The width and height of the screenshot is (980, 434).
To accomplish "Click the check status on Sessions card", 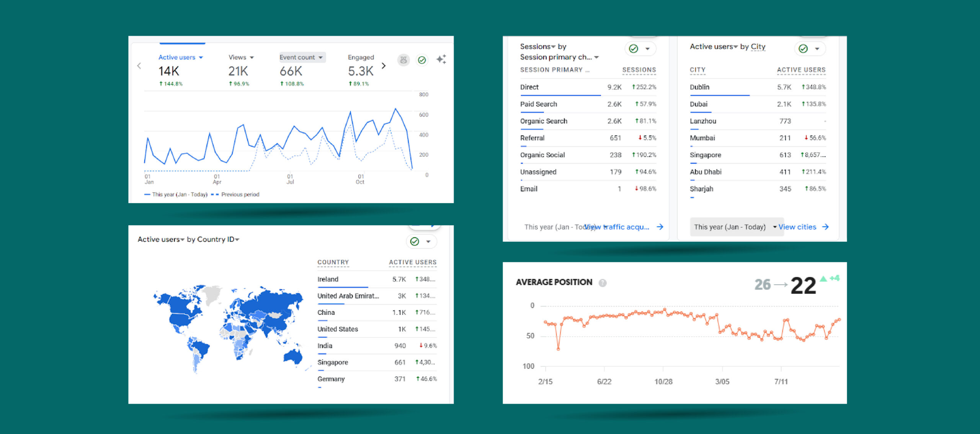I will pos(634,49).
